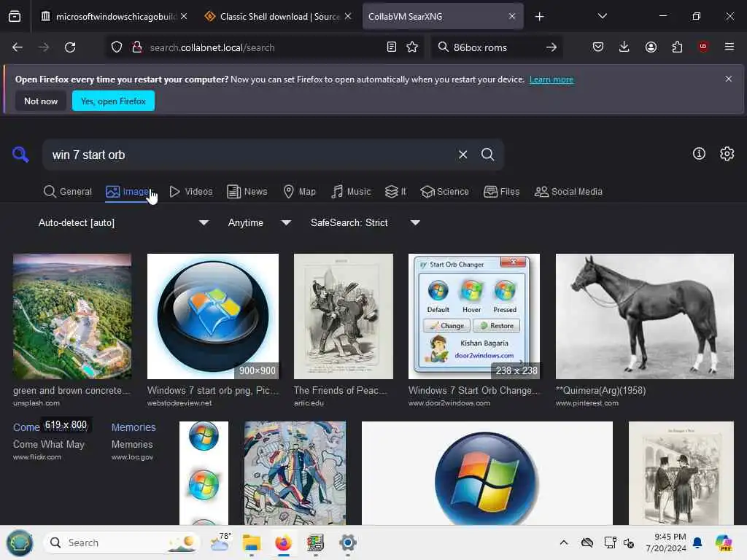The width and height of the screenshot is (747, 560).
Task: Open the 78° weather widget
Action: click(220, 542)
